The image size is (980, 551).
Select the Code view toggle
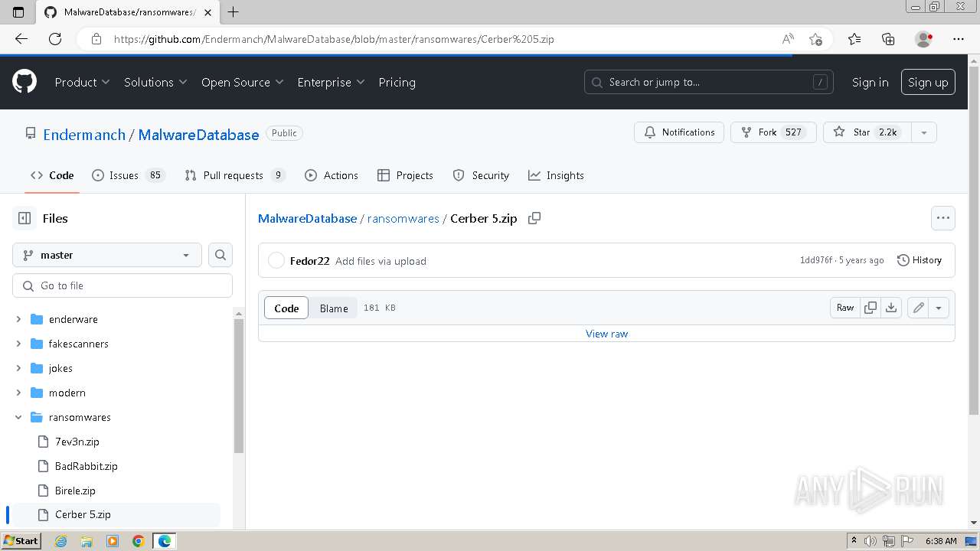click(x=286, y=308)
